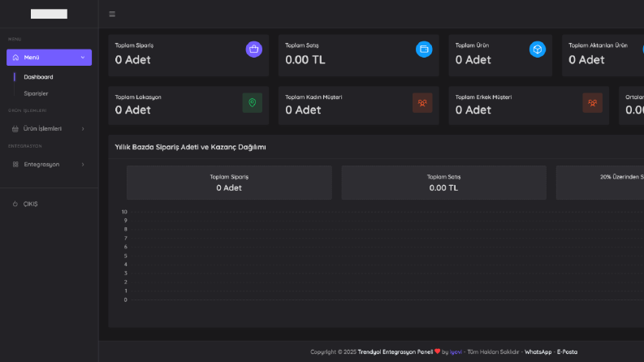Image resolution: width=644 pixels, height=362 pixels.
Task: Select the purple Menü sidebar button
Action: tap(49, 58)
